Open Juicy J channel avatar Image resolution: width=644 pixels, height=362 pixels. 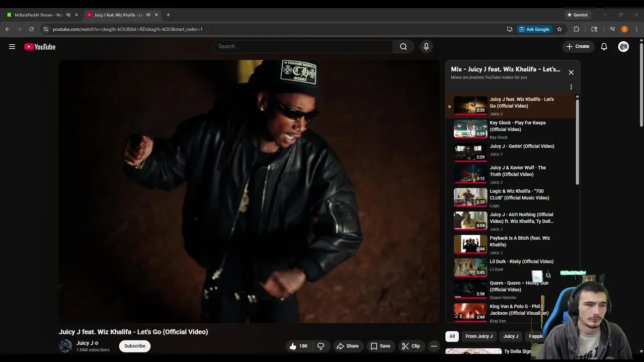65,346
